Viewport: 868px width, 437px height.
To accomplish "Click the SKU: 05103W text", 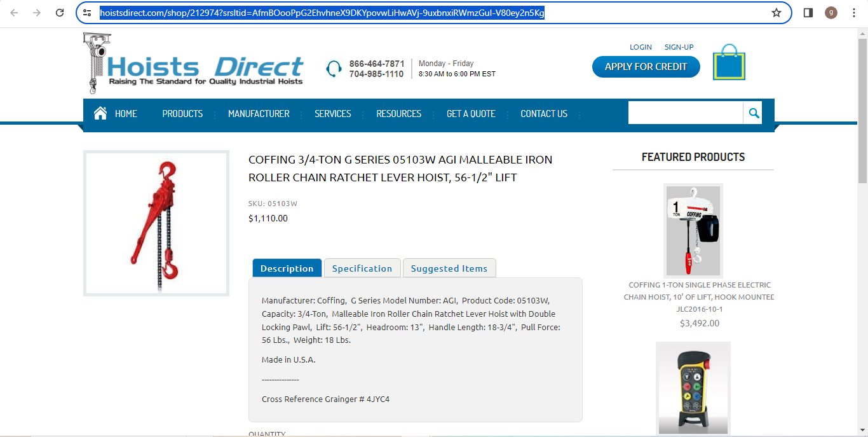I will (x=273, y=204).
